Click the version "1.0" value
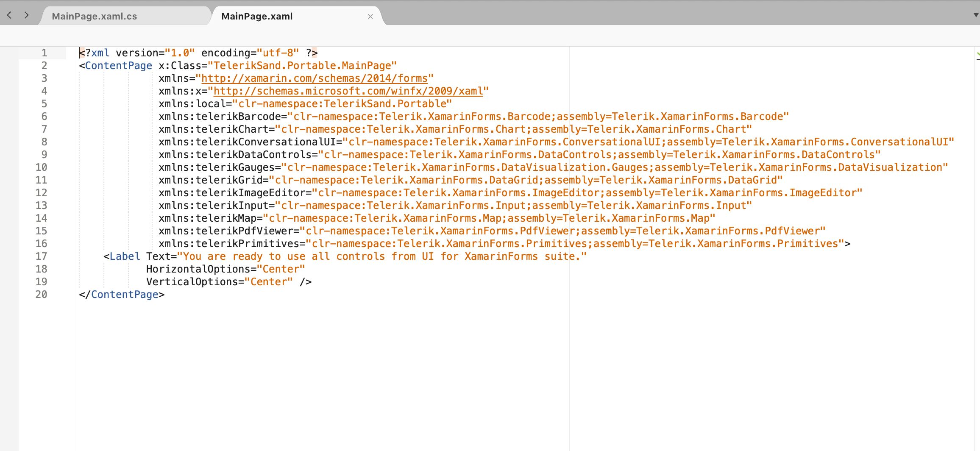The height and width of the screenshot is (451, 980). pyautogui.click(x=180, y=53)
